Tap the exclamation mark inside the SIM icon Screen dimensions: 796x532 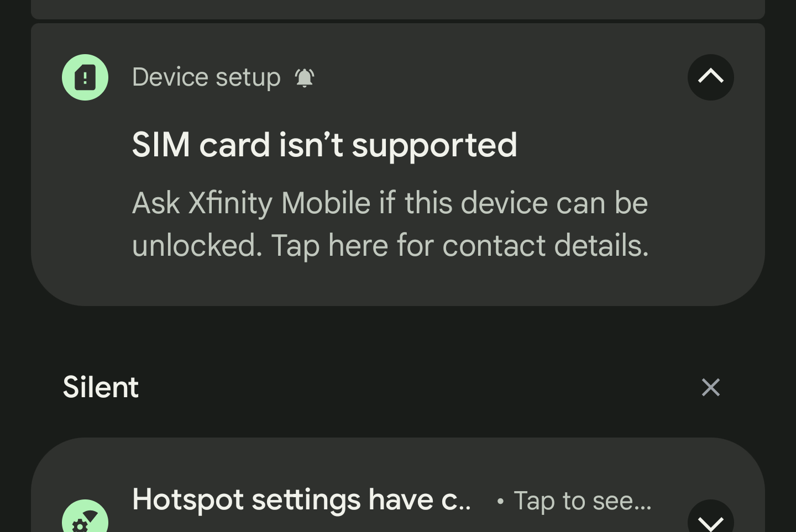click(85, 77)
